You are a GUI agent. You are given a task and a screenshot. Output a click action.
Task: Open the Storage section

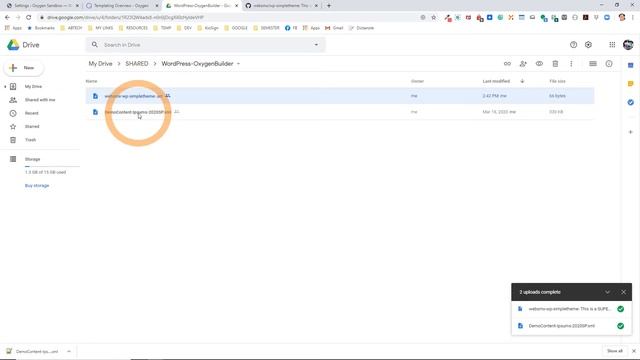tap(32, 159)
